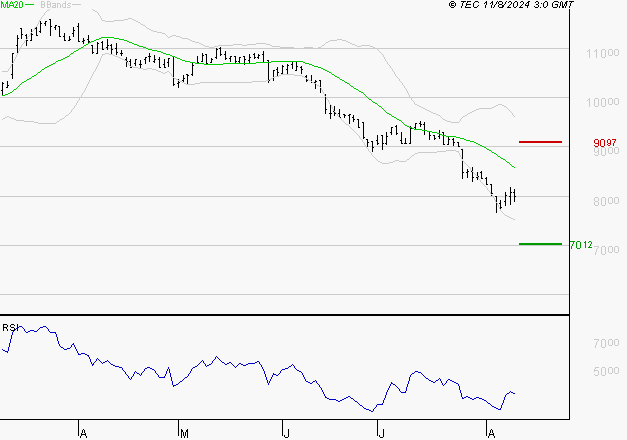Click the first J month marker
The width and height of the screenshot is (627, 440).
click(x=286, y=433)
